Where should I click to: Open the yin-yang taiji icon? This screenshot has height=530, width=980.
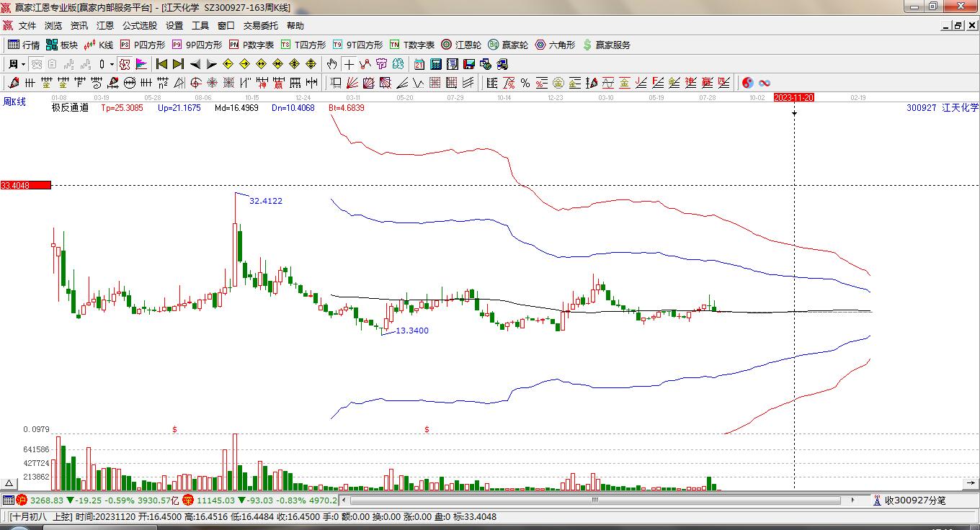coord(748,83)
